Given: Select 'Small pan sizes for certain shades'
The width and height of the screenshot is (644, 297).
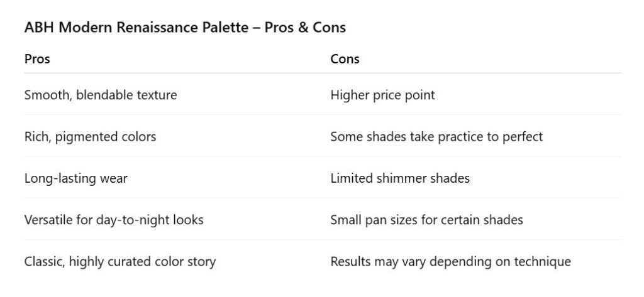Looking at the screenshot, I should pyautogui.click(x=426, y=220).
